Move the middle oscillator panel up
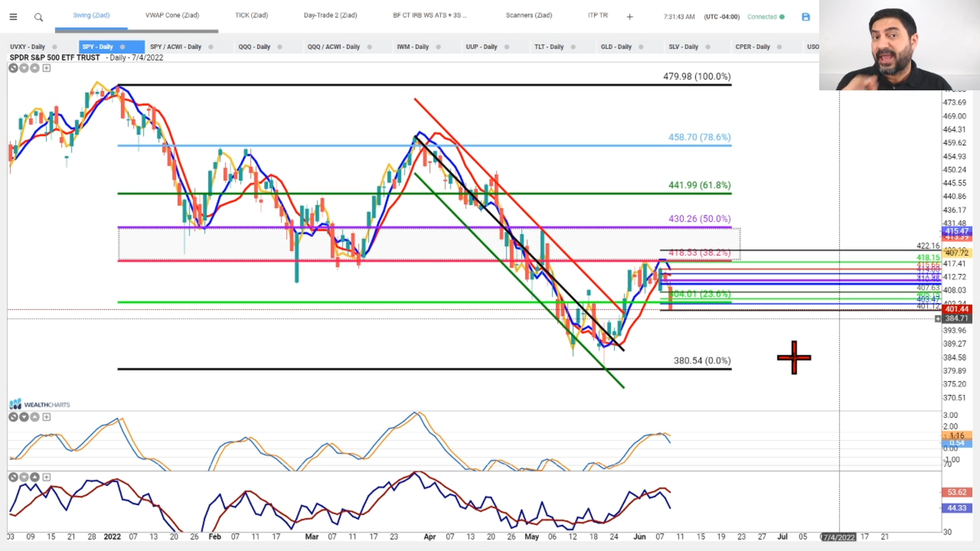 (35, 417)
